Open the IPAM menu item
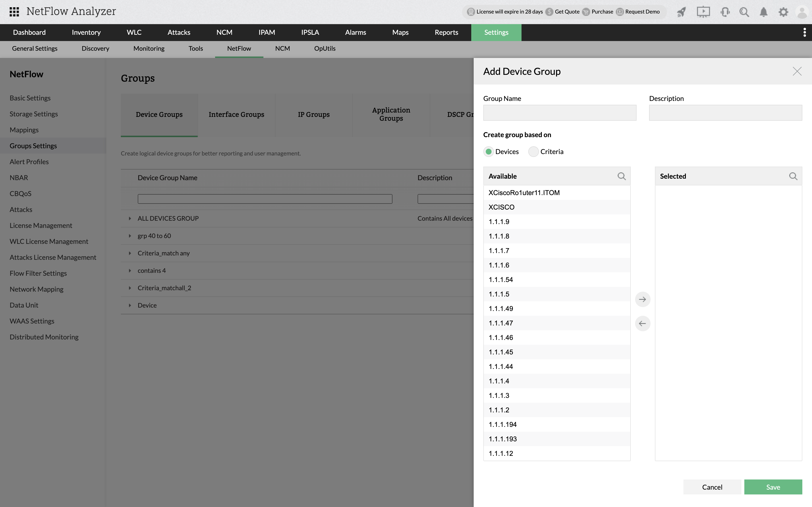Viewport: 812px width, 507px height. [x=266, y=32]
